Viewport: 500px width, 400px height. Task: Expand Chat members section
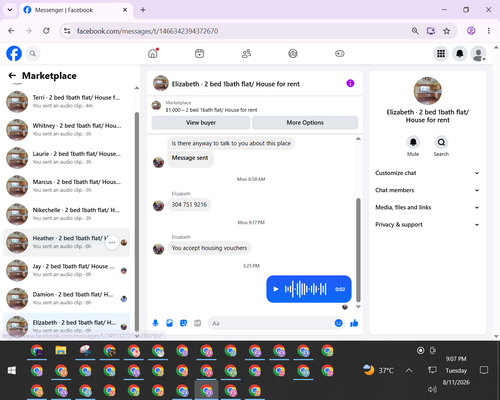tap(427, 190)
